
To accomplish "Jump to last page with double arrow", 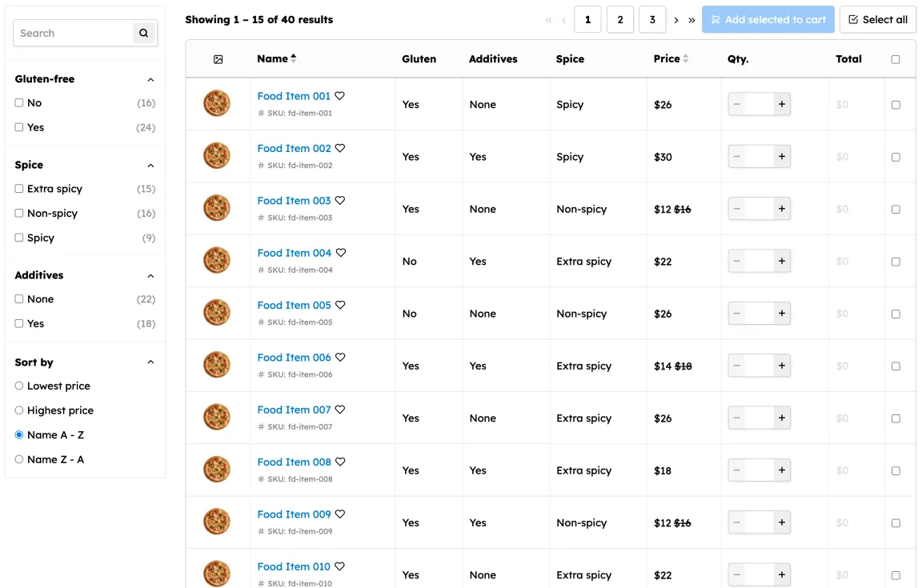I will tap(691, 20).
